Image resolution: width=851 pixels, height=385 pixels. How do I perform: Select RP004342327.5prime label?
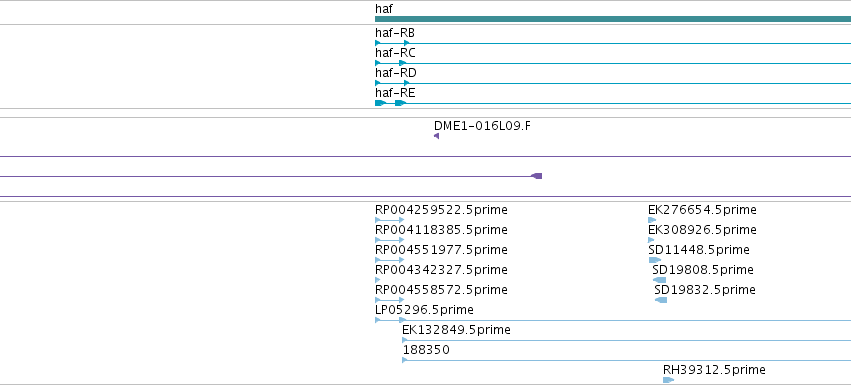click(x=441, y=270)
